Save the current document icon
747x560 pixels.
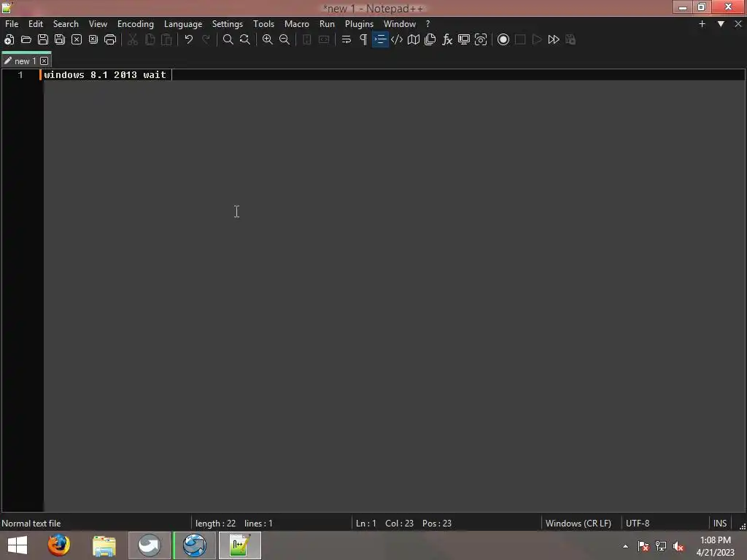point(43,39)
